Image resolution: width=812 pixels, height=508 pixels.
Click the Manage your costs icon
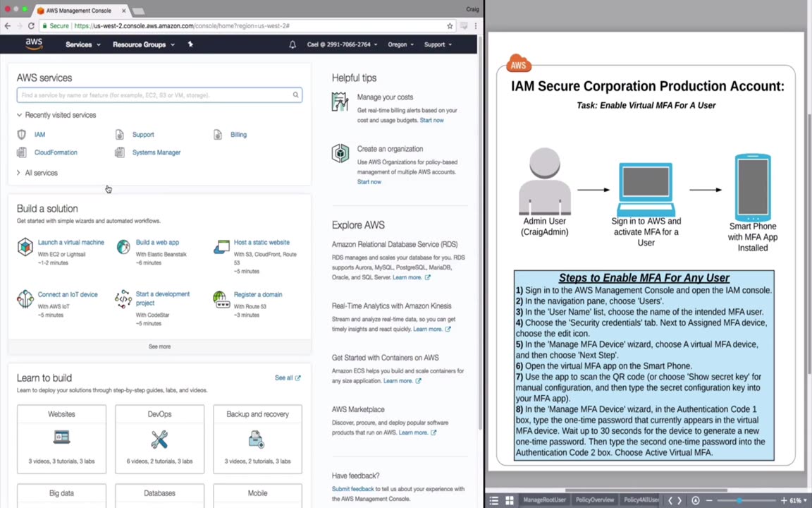(340, 102)
